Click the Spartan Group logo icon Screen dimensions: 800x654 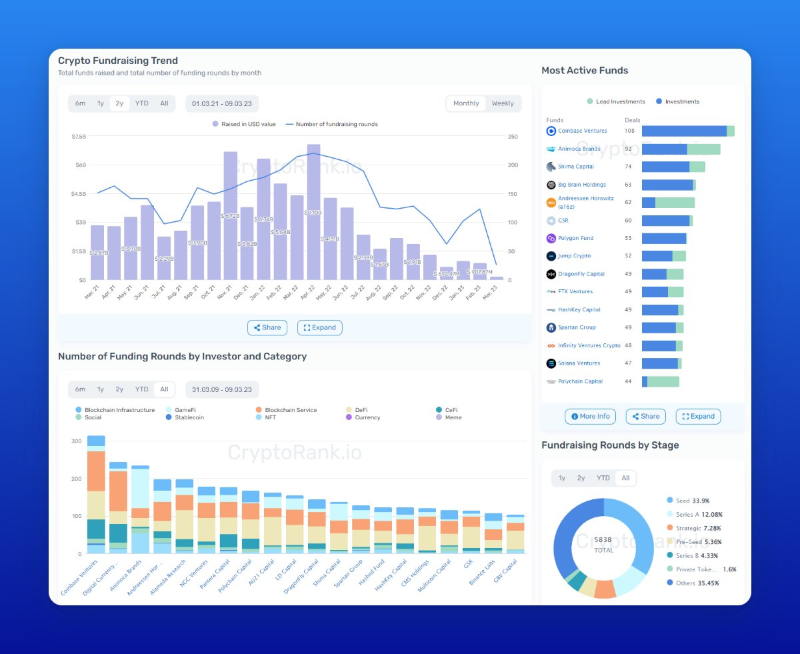coord(551,328)
